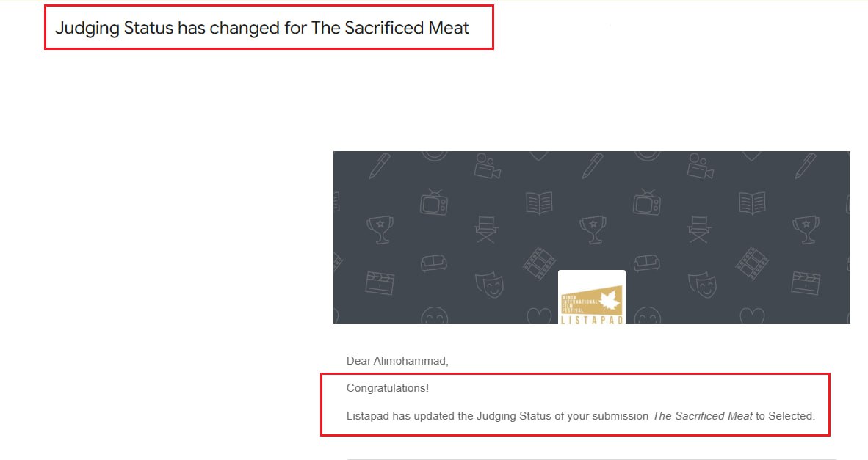Click the word 'Listapad' starting the body sentence
868x460 pixels.
pos(367,416)
